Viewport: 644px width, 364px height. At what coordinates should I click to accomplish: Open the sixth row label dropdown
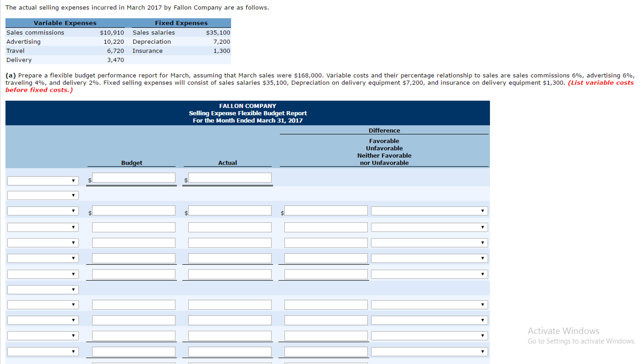43,258
